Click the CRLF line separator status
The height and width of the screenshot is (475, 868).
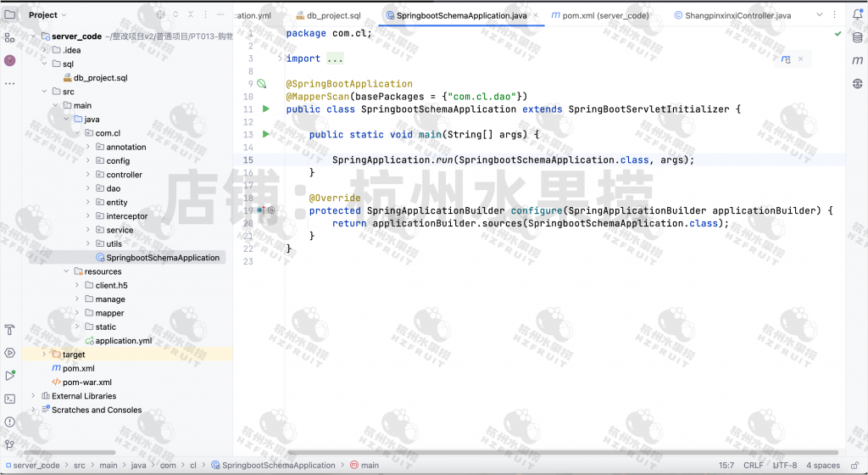(x=754, y=465)
